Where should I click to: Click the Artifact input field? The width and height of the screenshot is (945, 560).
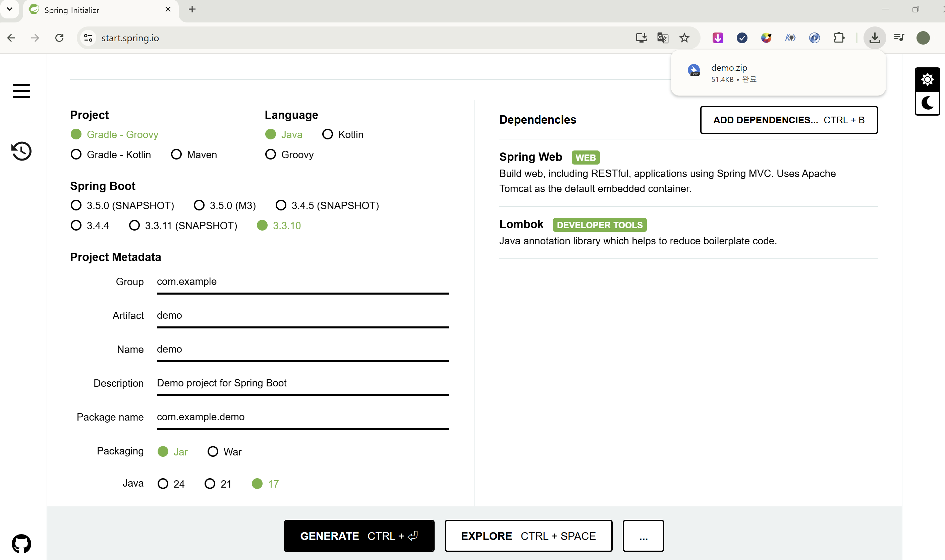302,315
